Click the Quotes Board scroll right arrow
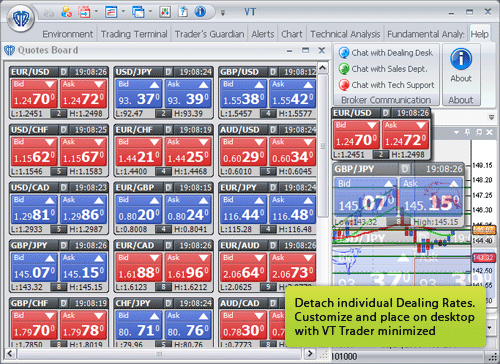 point(310,354)
